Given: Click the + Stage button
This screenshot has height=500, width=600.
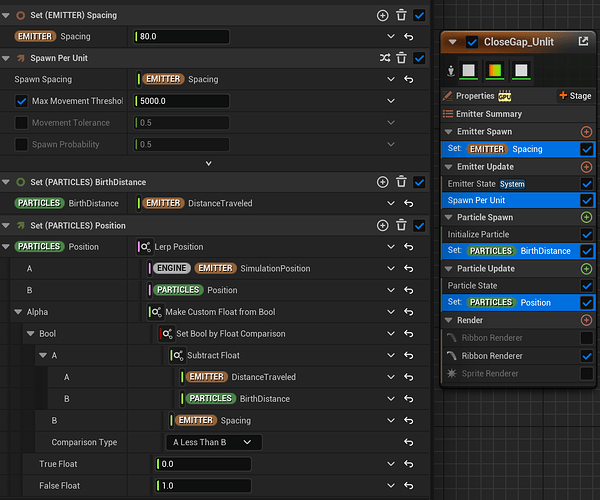Looking at the screenshot, I should pos(575,96).
